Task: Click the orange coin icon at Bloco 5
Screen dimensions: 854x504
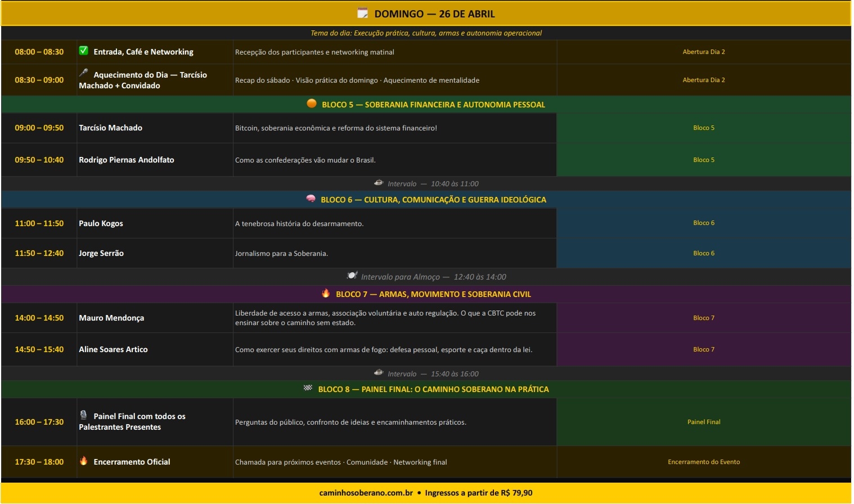Action: (312, 103)
